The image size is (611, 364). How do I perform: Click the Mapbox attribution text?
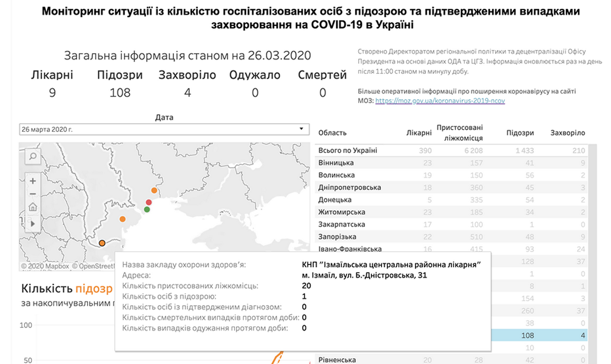[x=45, y=266]
